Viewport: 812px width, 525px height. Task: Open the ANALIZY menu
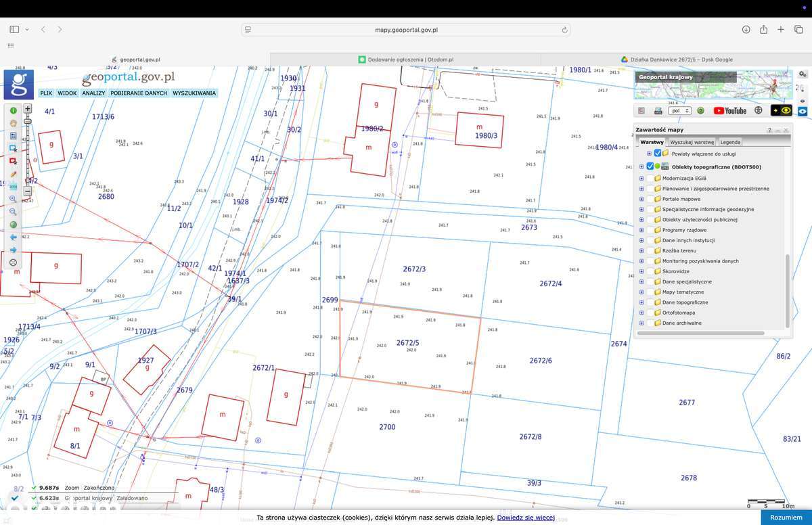tap(93, 93)
